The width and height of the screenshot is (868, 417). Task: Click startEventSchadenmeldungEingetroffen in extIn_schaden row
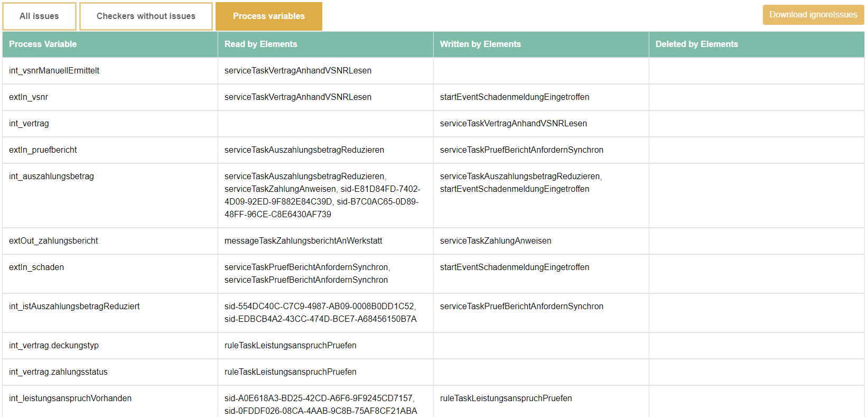click(515, 267)
